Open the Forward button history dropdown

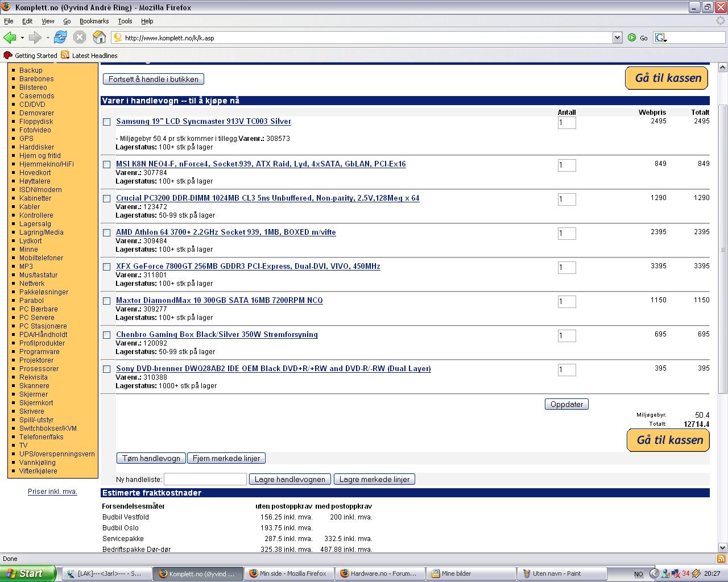coord(47,38)
